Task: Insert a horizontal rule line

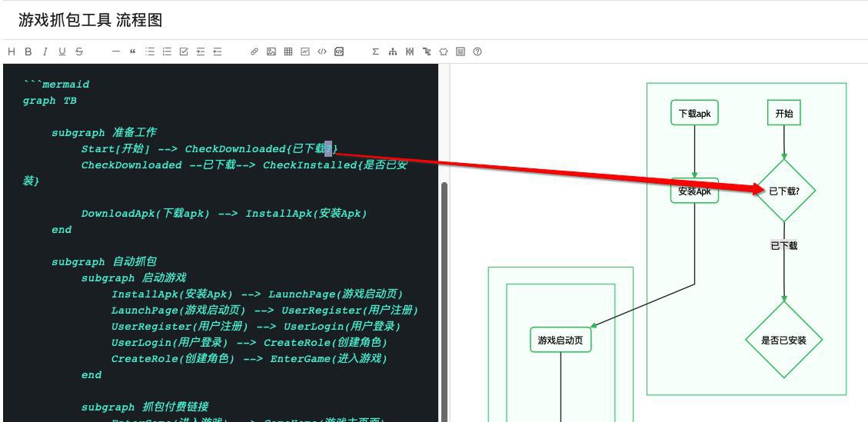Action: coord(115,52)
